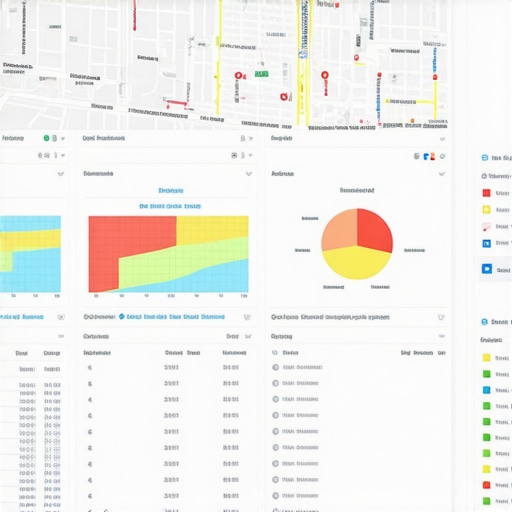Click the yellow slice of the pie chart
512x512 pixels.
coord(357,263)
